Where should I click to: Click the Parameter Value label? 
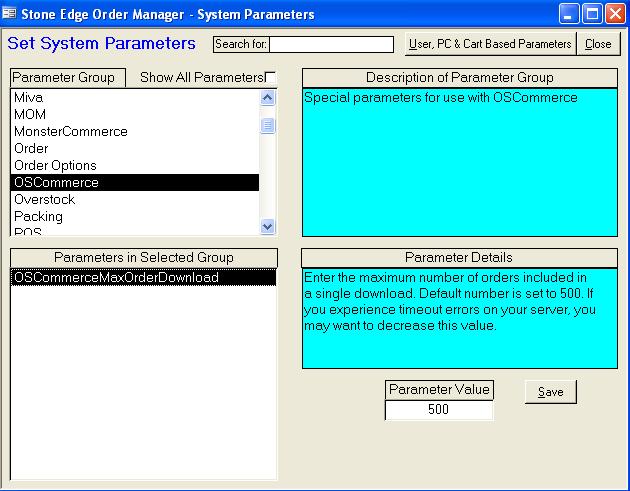coord(439,390)
